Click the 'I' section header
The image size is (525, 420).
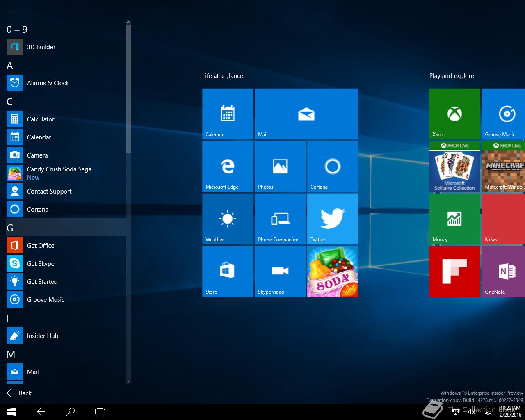66,318
